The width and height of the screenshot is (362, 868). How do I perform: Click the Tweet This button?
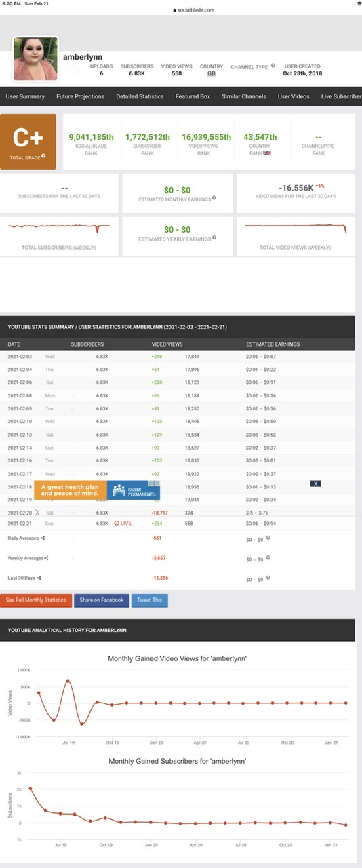149,600
